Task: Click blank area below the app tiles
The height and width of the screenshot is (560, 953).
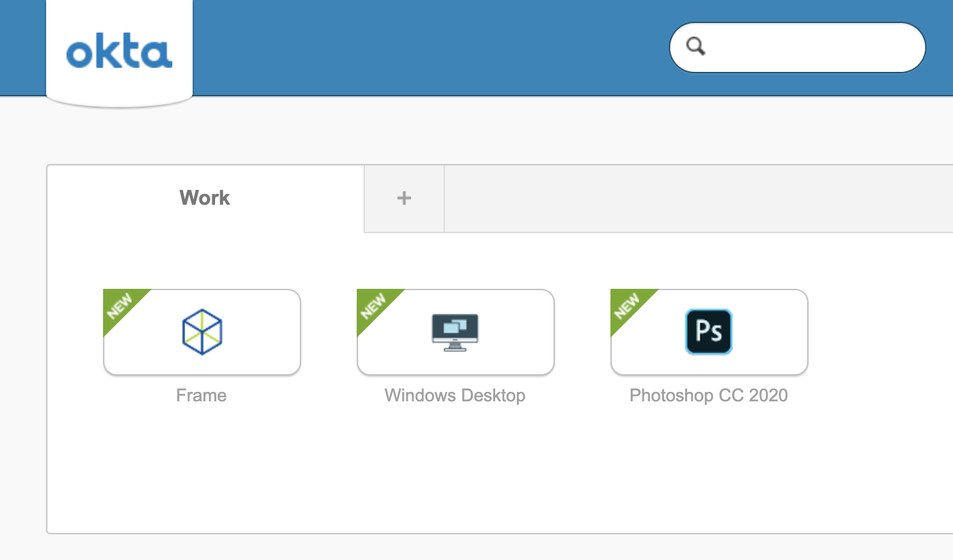Action: click(x=475, y=475)
